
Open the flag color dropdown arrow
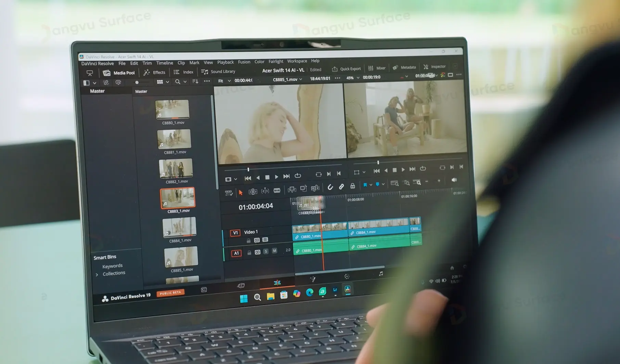[x=371, y=185]
